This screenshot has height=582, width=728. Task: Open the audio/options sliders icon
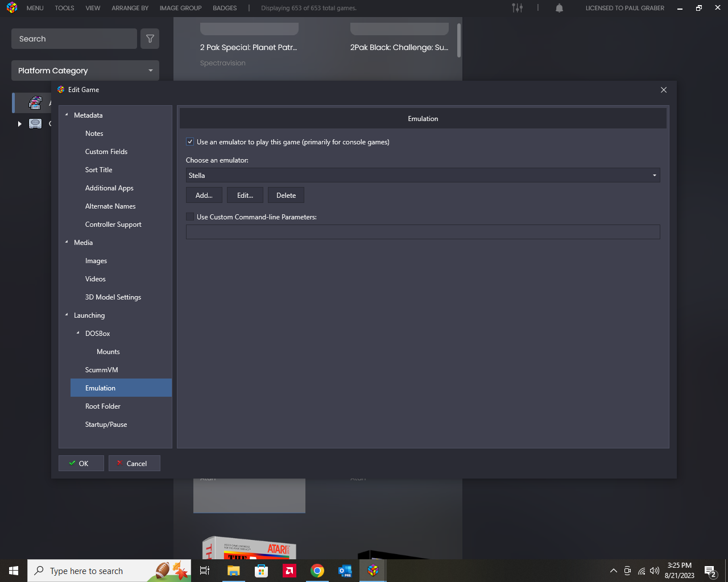(517, 8)
